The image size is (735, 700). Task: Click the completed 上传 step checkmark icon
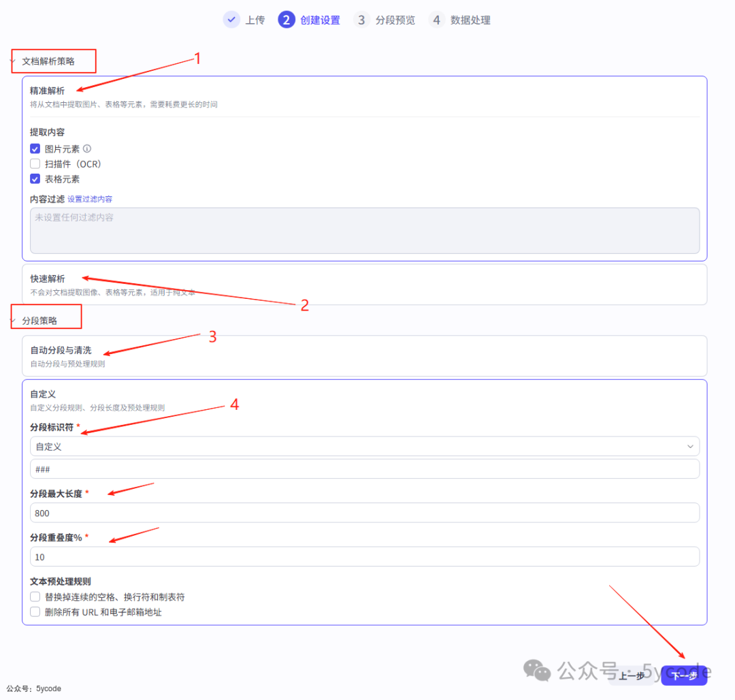pos(231,20)
